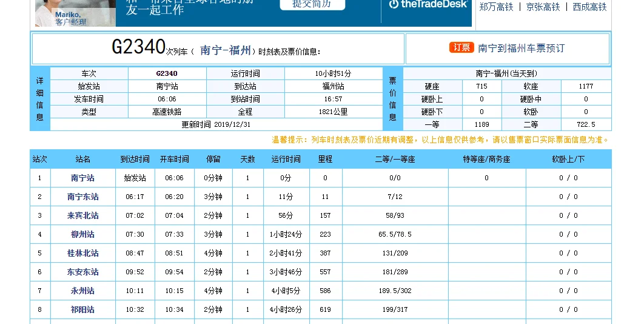The height and width of the screenshot is (324, 644).
Task: Click the orange 订票 ticket booking icon
Action: point(461,48)
